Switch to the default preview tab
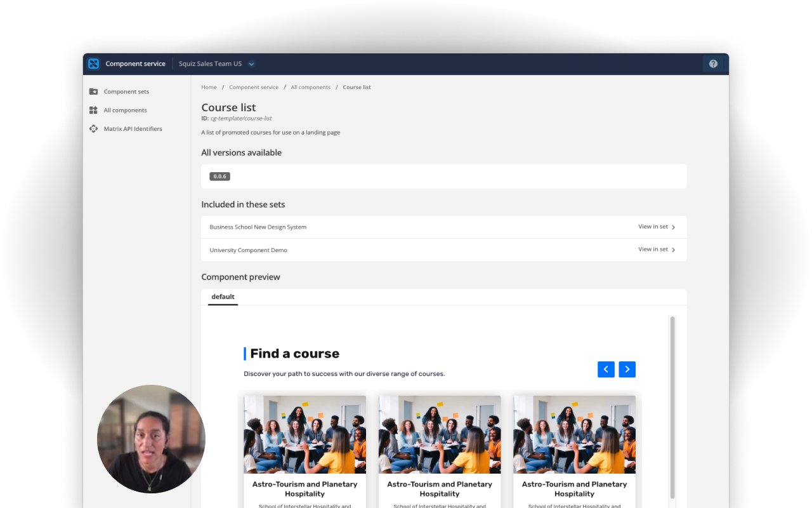 [223, 297]
